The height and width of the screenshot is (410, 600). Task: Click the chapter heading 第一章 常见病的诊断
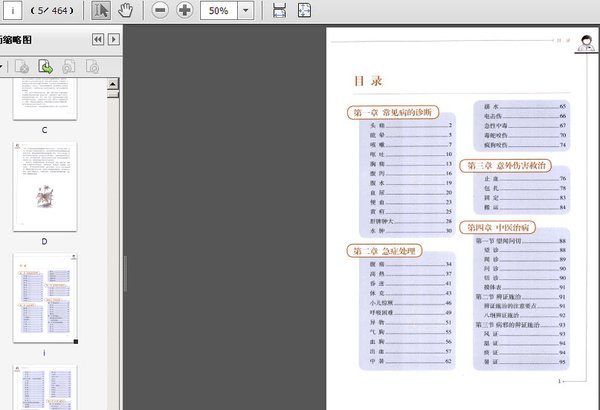coord(393,113)
